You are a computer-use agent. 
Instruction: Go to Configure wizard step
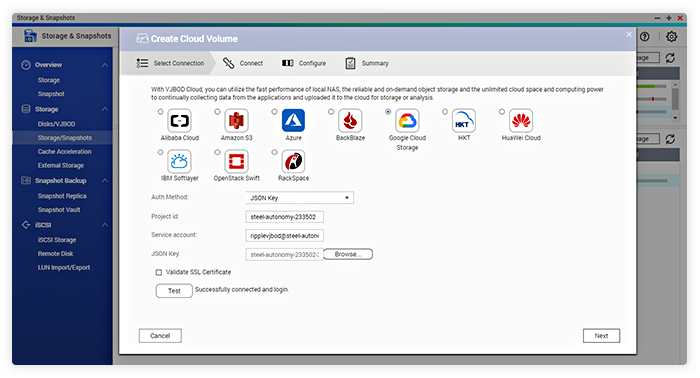pos(304,63)
